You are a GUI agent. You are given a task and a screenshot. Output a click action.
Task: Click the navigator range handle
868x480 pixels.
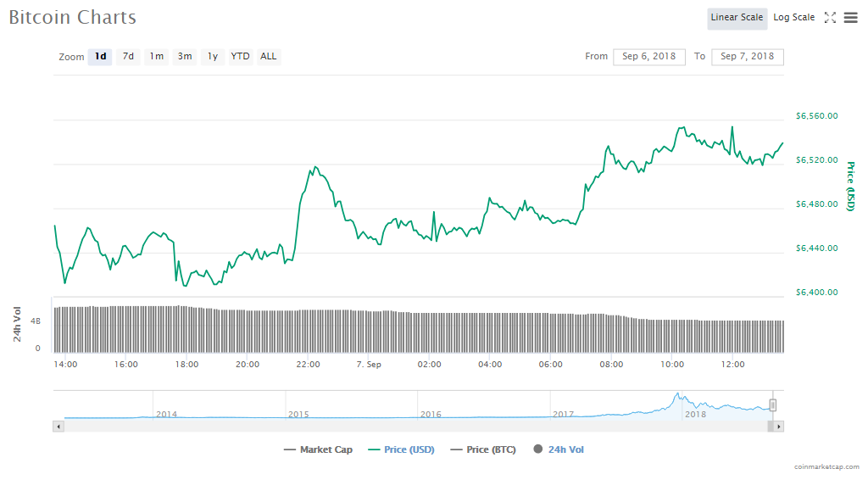[772, 405]
